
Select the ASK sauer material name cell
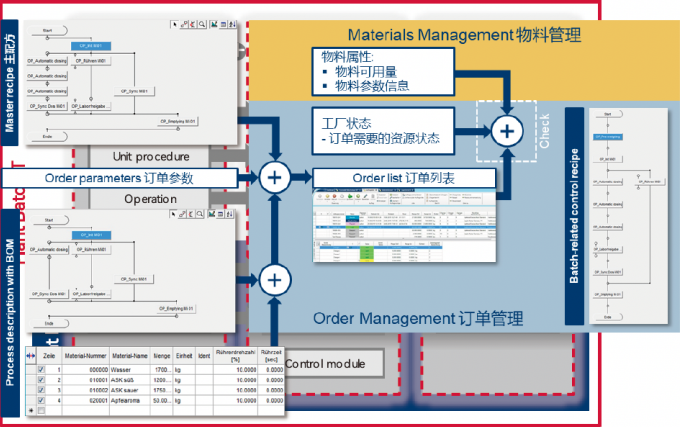[x=130, y=390]
